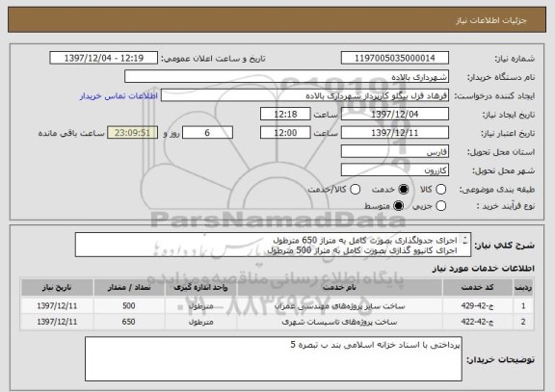Click the remaining days field showing 6
The image size is (555, 392).
(x=207, y=133)
